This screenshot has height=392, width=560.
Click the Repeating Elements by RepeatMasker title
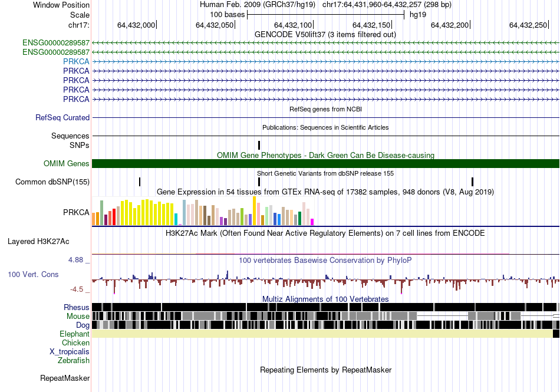[325, 370]
